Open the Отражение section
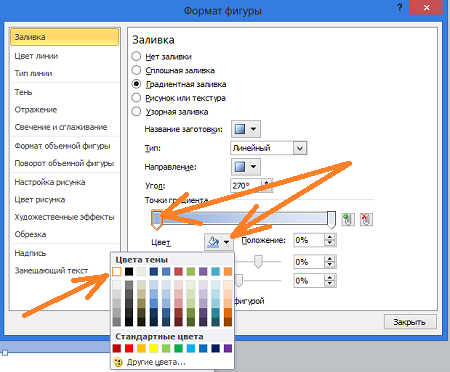450x372 pixels. 36,110
